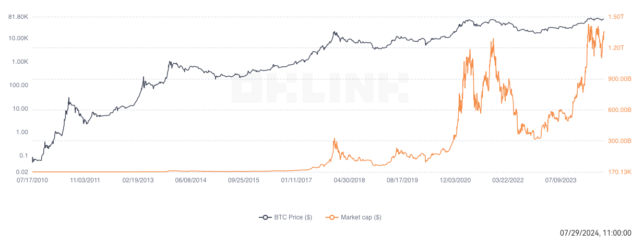
Task: Click the 07/17/2010 x-axis date label
Action: click(x=32, y=180)
